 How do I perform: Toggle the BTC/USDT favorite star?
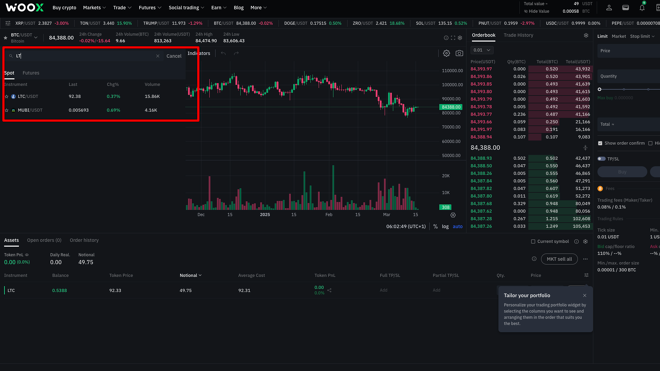pos(5,38)
